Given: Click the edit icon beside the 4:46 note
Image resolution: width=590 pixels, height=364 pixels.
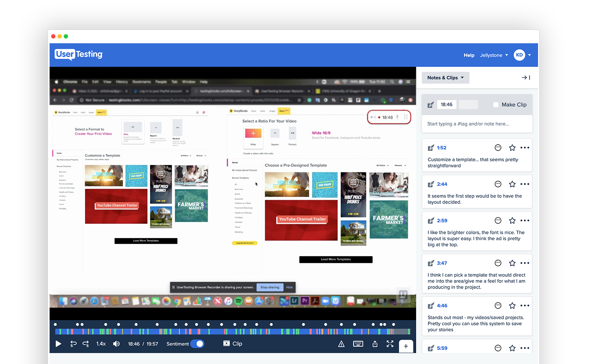Looking at the screenshot, I should tap(431, 305).
